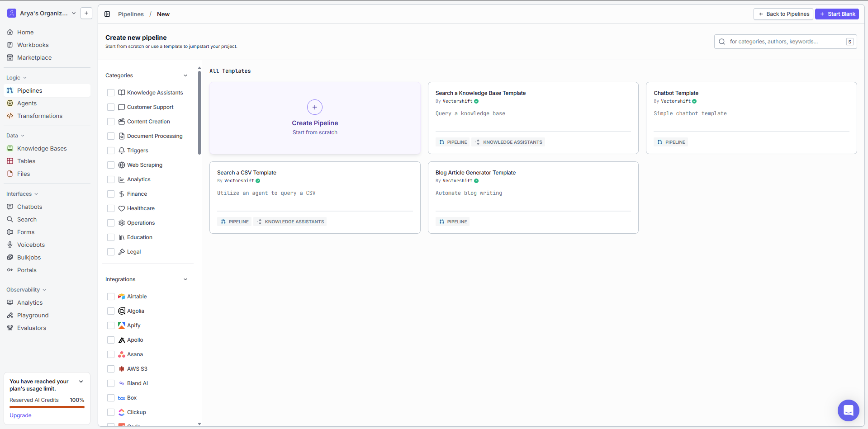This screenshot has height=429, width=868.
Task: Check the Document Processing checkbox
Action: pos(111,136)
